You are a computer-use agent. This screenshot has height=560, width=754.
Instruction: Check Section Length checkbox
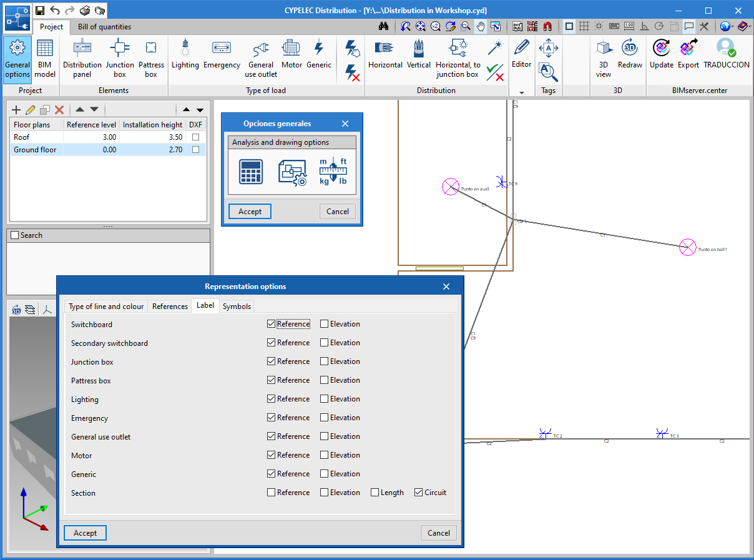point(375,493)
